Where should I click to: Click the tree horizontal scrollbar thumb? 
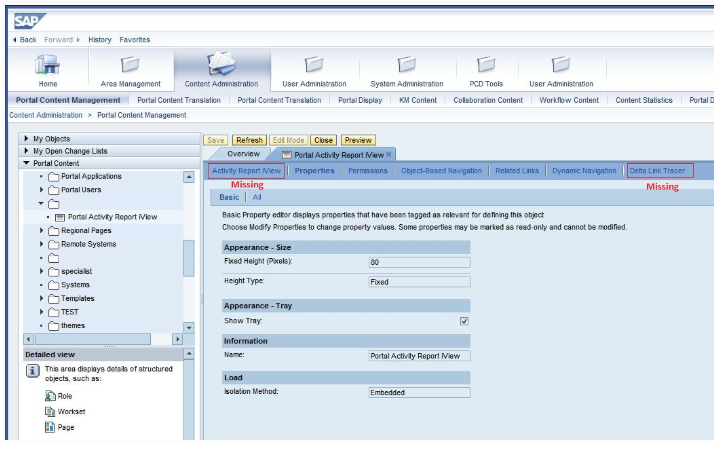[93, 340]
